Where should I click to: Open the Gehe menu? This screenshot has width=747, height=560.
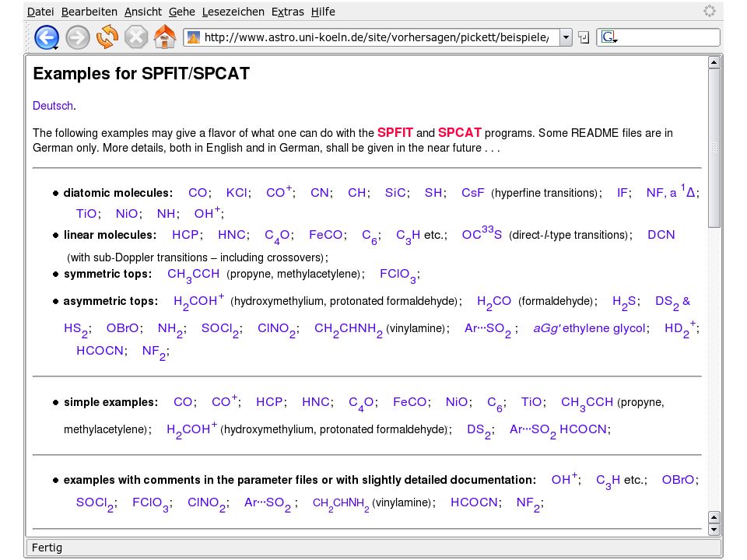(x=182, y=12)
